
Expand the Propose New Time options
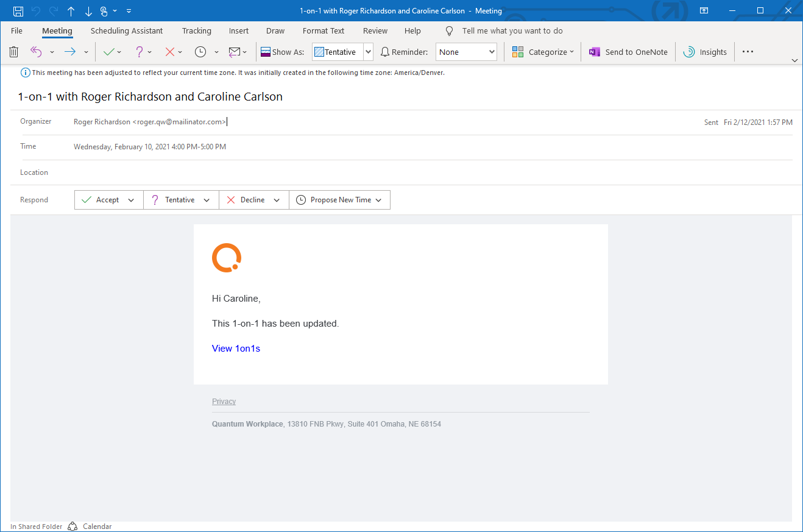tap(378, 200)
